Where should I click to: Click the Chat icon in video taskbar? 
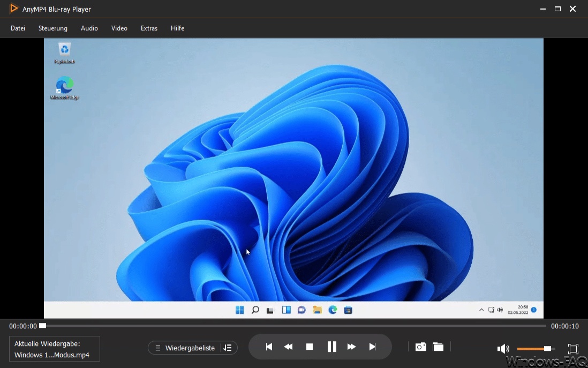pos(301,310)
